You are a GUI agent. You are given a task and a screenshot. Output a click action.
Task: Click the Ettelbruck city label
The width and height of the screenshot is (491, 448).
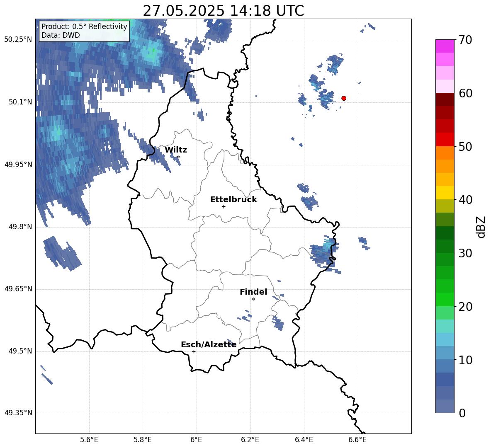233,200
